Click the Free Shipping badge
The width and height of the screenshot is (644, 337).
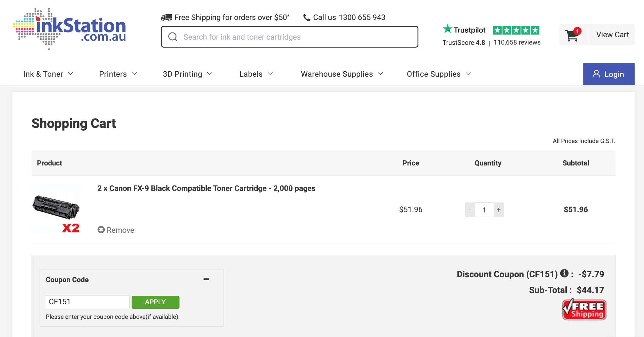click(x=584, y=309)
